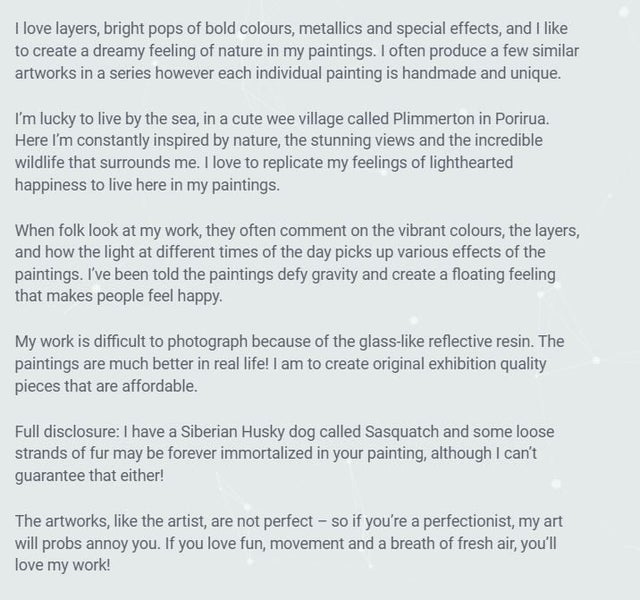Screen dimensions: 640x600
Task: Click the paragraph starting 'The artworks, like the artist'
Action: click(289, 543)
